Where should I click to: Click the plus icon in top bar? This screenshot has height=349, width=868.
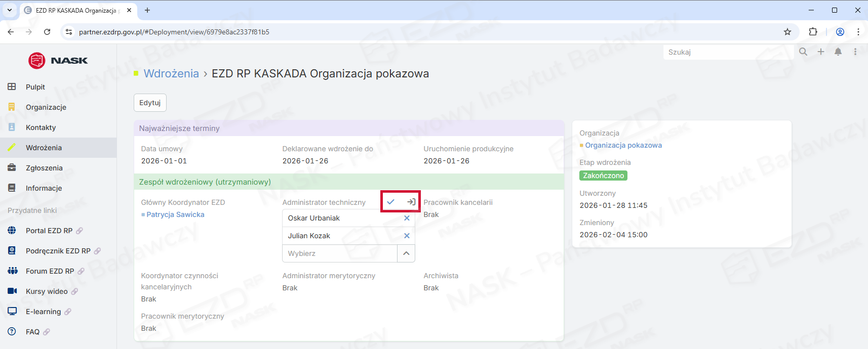pyautogui.click(x=821, y=52)
